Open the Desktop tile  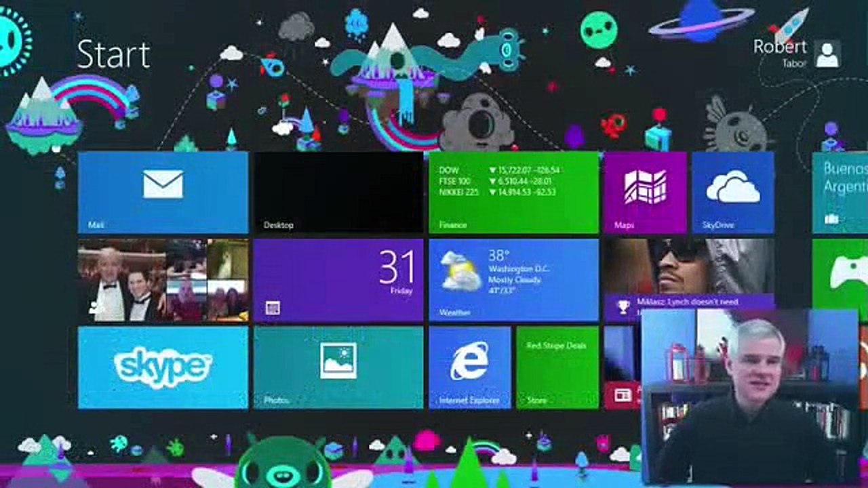[x=338, y=192]
